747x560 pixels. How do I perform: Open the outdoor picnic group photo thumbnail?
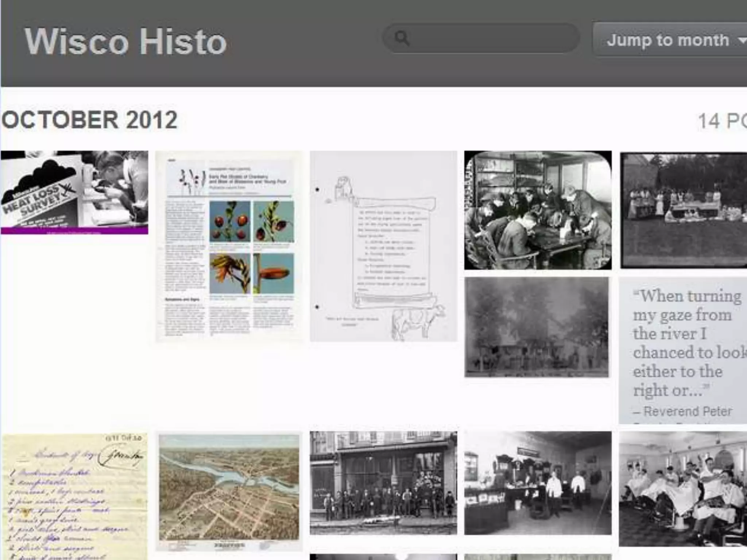[684, 210]
